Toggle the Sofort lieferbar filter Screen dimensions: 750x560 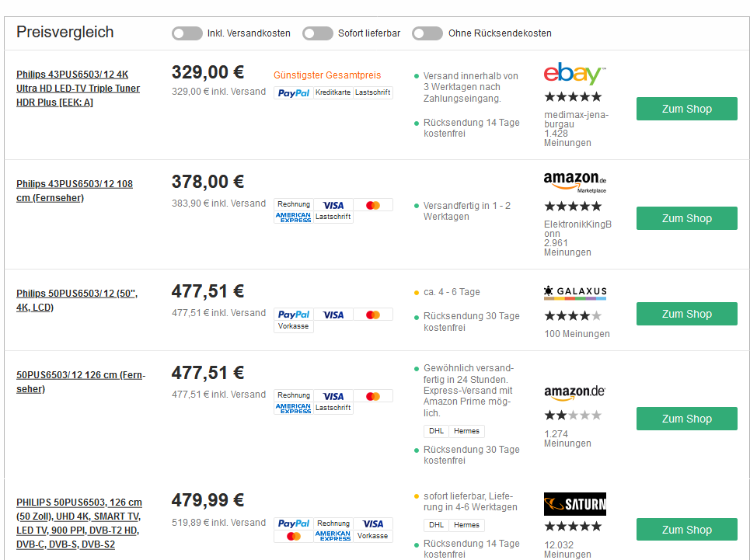coord(318,33)
